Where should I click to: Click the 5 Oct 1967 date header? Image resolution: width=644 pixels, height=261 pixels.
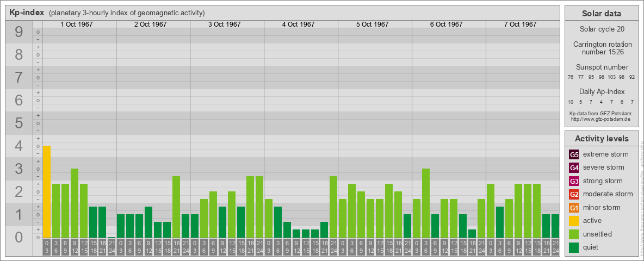[x=372, y=24]
